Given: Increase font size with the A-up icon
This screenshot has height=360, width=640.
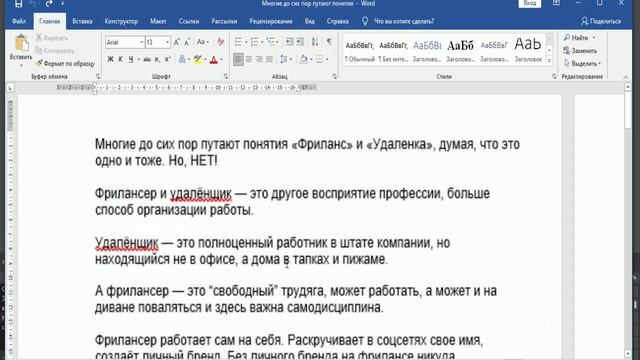Looking at the screenshot, I should [x=177, y=42].
